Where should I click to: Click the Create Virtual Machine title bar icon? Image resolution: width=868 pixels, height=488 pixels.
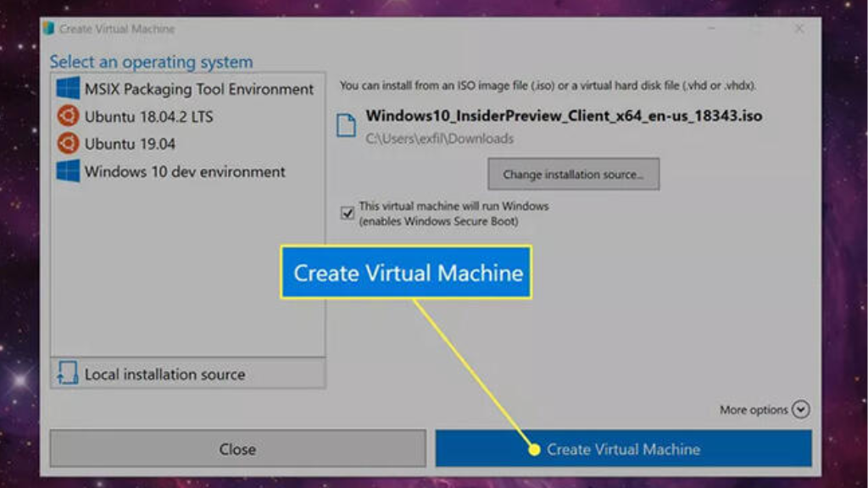(x=48, y=28)
